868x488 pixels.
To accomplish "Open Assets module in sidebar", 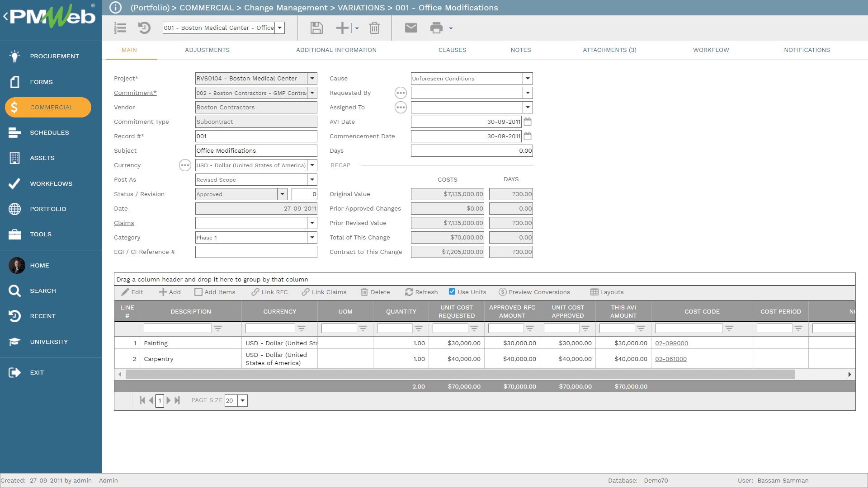I will 51,158.
